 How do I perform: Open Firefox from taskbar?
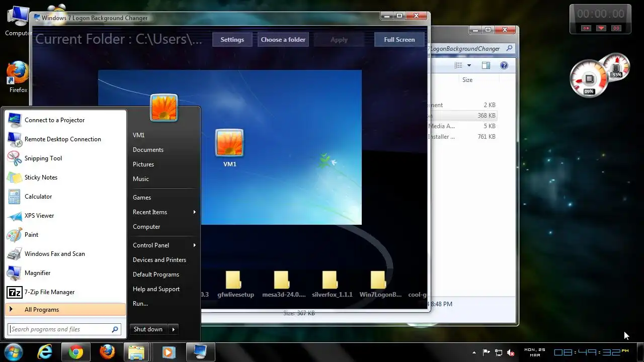click(107, 352)
